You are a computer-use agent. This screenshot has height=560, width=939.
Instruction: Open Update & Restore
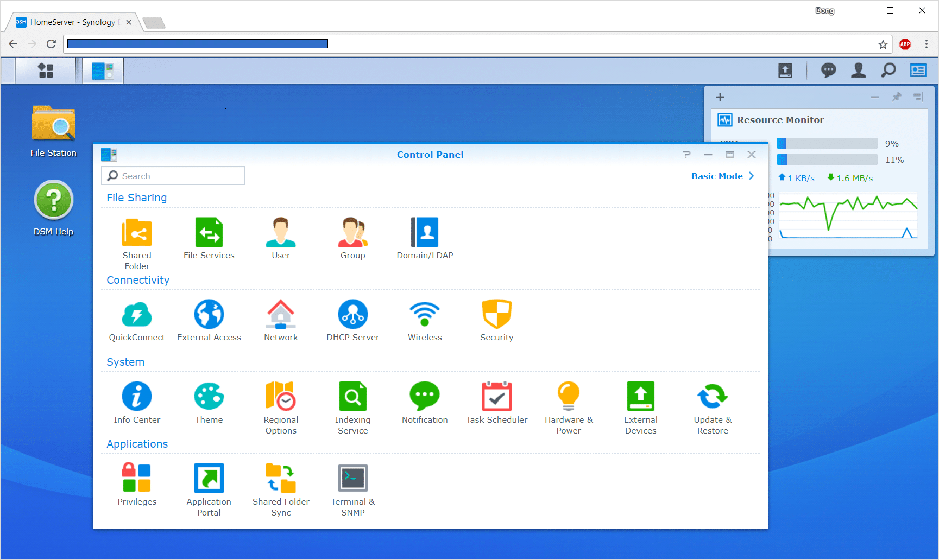[713, 408]
